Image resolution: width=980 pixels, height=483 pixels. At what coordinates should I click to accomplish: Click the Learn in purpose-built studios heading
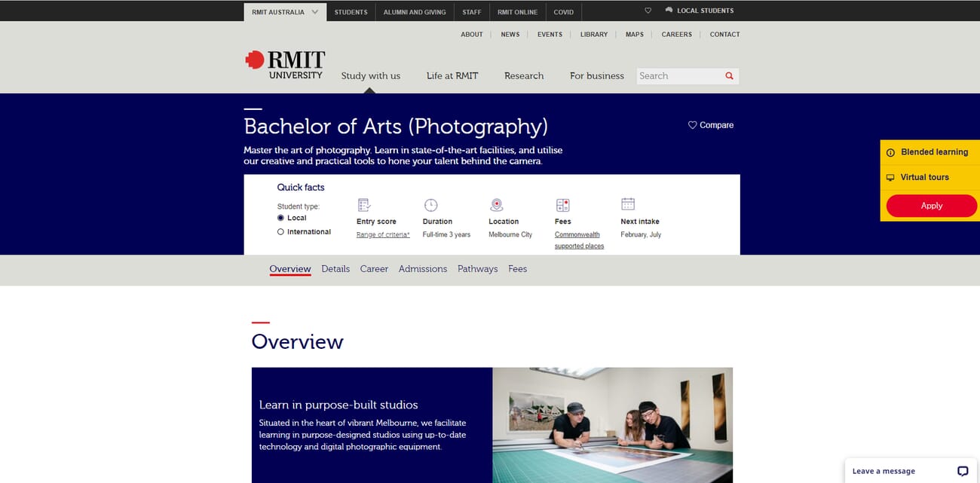[x=338, y=405]
